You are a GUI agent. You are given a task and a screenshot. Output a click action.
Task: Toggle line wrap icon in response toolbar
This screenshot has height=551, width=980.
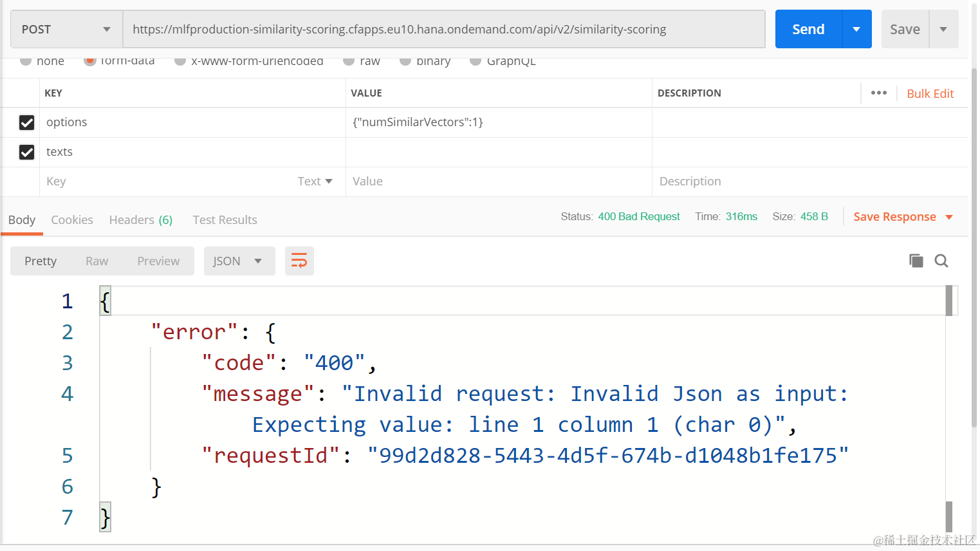[299, 261]
